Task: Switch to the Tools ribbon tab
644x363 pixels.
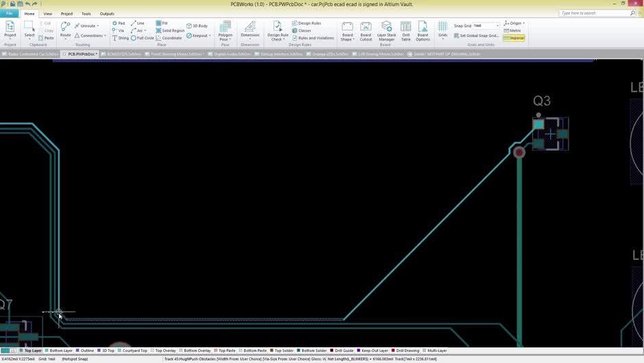Action: (86, 14)
